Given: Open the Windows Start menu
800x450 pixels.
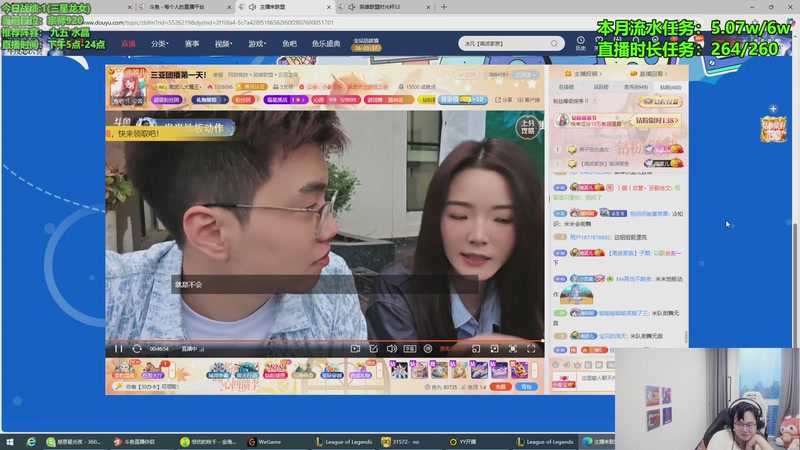Looking at the screenshot, I should [x=10, y=442].
